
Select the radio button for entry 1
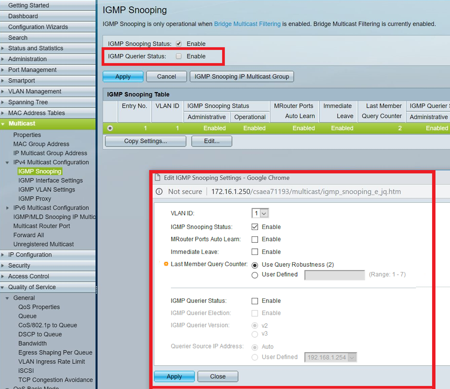click(x=110, y=128)
